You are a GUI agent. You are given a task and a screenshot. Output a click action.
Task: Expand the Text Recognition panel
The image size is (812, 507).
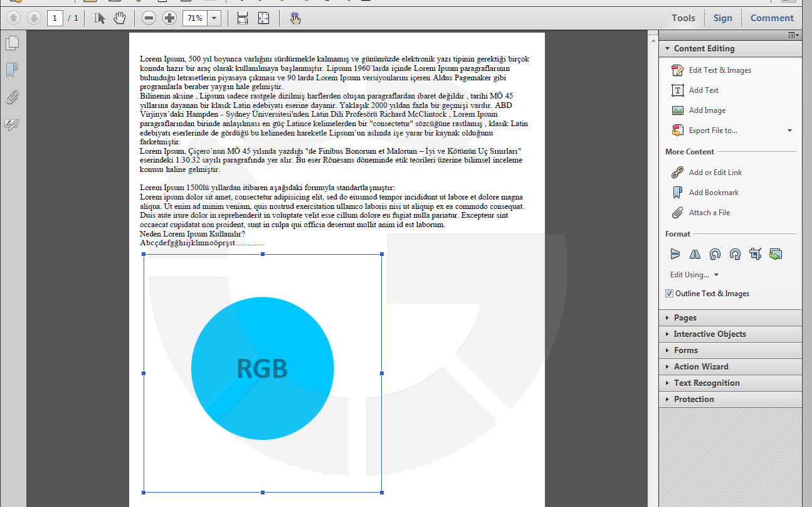[x=730, y=383]
